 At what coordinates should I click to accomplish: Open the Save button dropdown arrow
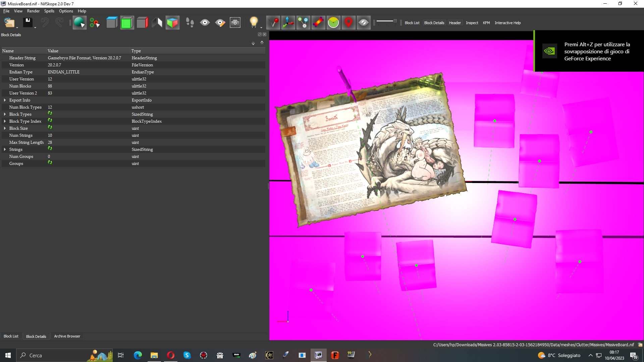[x=35, y=27]
